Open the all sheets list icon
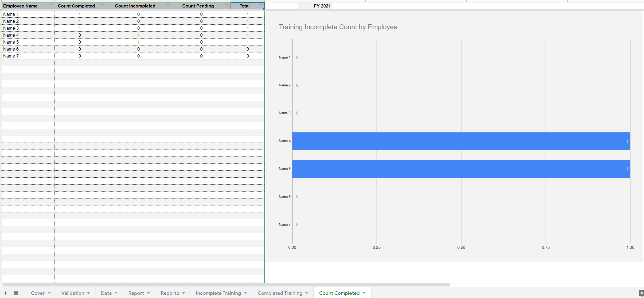This screenshot has height=298, width=644. [x=16, y=293]
